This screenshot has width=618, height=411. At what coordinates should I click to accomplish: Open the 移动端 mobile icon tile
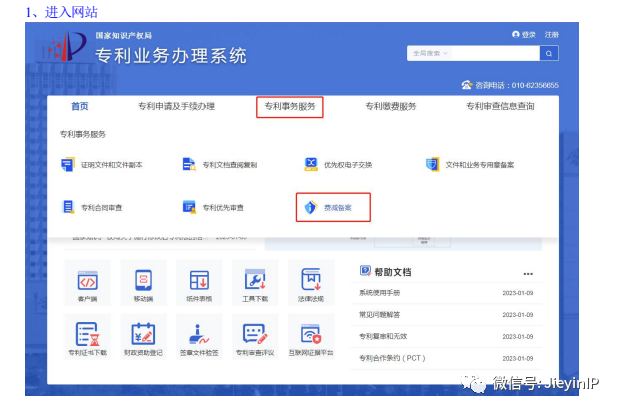coord(143,283)
